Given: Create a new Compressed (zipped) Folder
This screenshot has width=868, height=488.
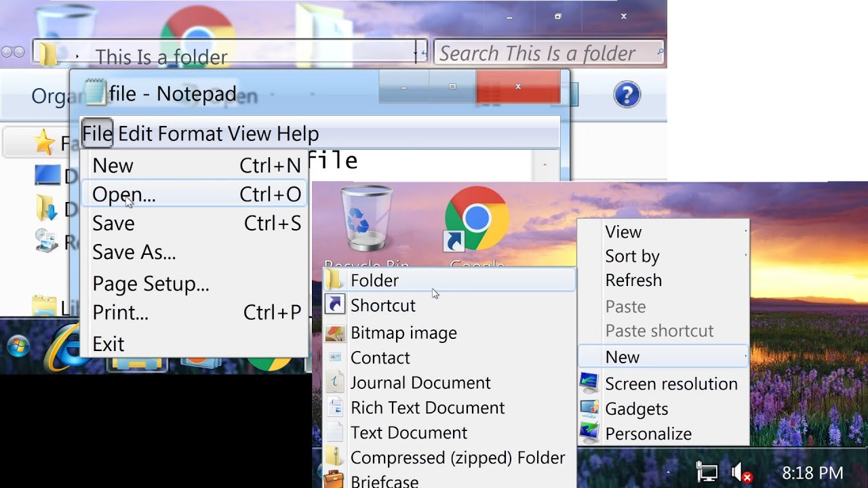Looking at the screenshot, I should tap(449, 457).
